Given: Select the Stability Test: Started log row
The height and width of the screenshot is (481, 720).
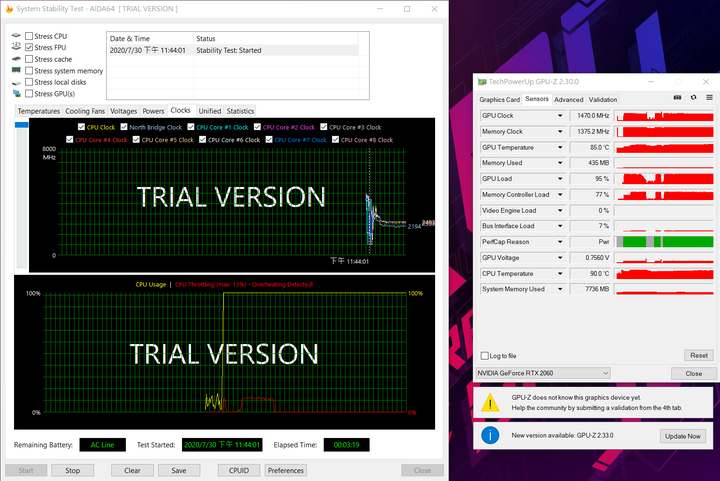Looking at the screenshot, I should (233, 50).
